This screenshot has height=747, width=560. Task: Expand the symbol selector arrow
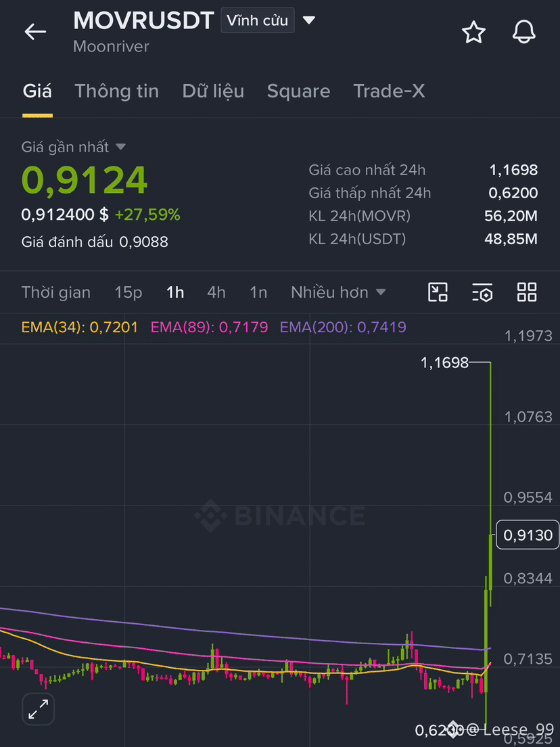tap(309, 20)
